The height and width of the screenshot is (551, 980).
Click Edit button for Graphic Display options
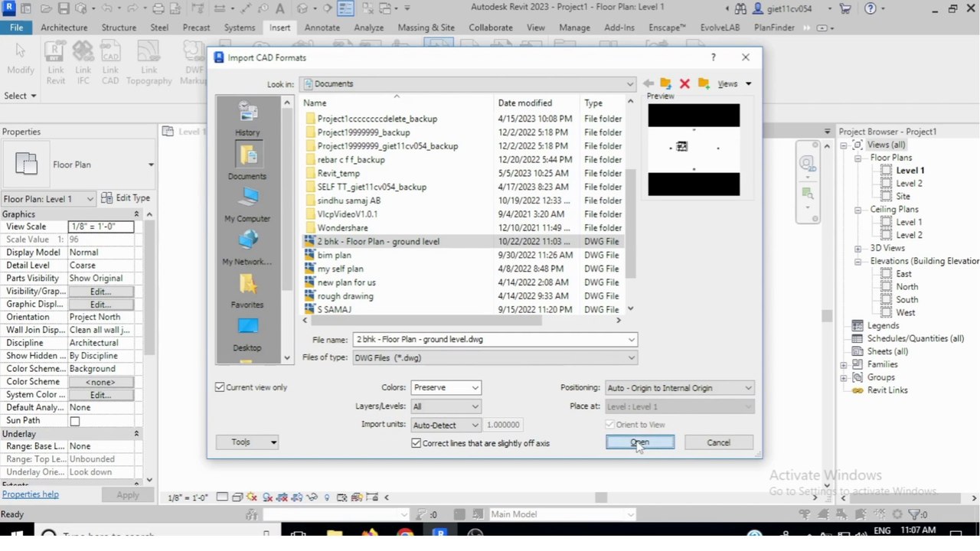click(100, 305)
